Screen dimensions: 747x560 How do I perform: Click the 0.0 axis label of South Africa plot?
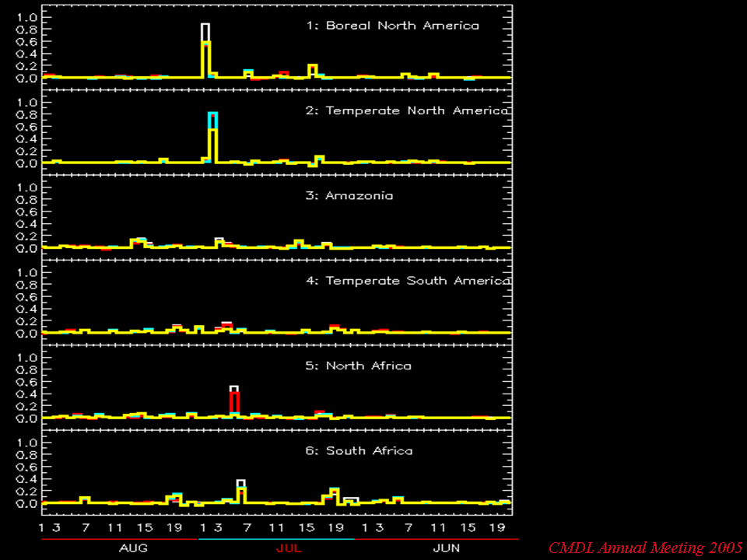click(x=26, y=503)
